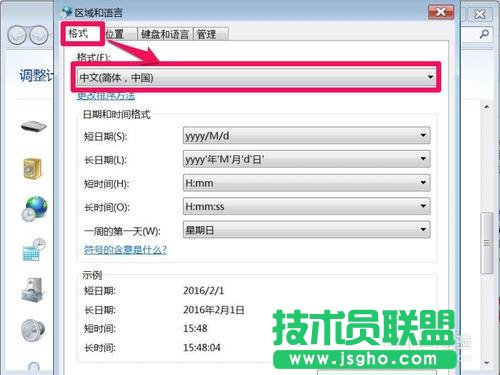Open the computer with disk Control Panel icon
The image size is (500, 375).
(x=32, y=290)
